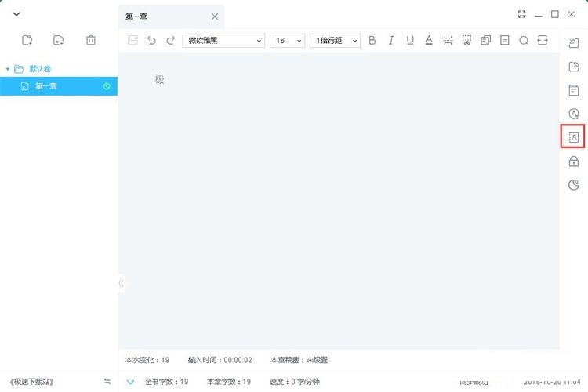The image size is (588, 392).
Task: Toggle fullscreen mode icon in title bar
Action: point(521,14)
